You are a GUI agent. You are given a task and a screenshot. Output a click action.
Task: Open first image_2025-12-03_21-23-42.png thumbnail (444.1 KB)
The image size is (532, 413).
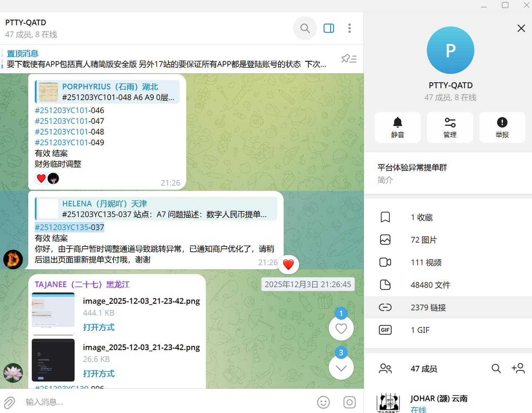click(x=53, y=314)
